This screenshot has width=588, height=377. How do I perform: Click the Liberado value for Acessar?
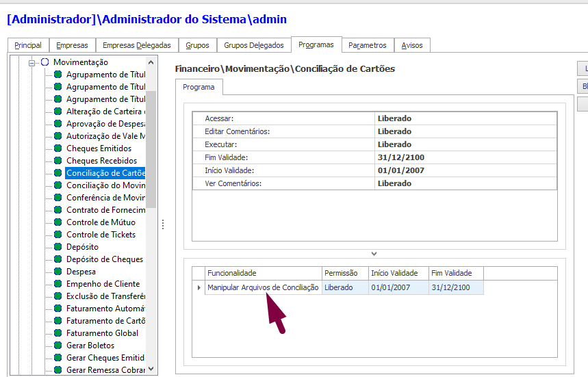[x=394, y=118]
